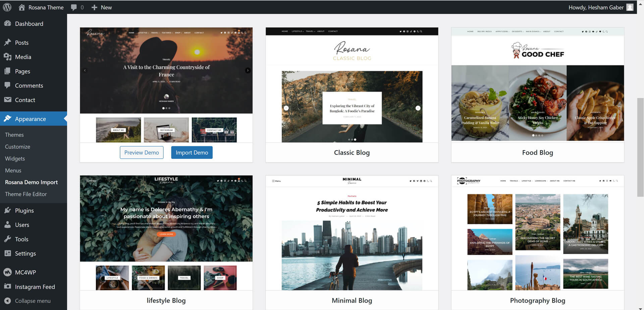
Task: Open Instagram Feed settings
Action: (x=35, y=287)
